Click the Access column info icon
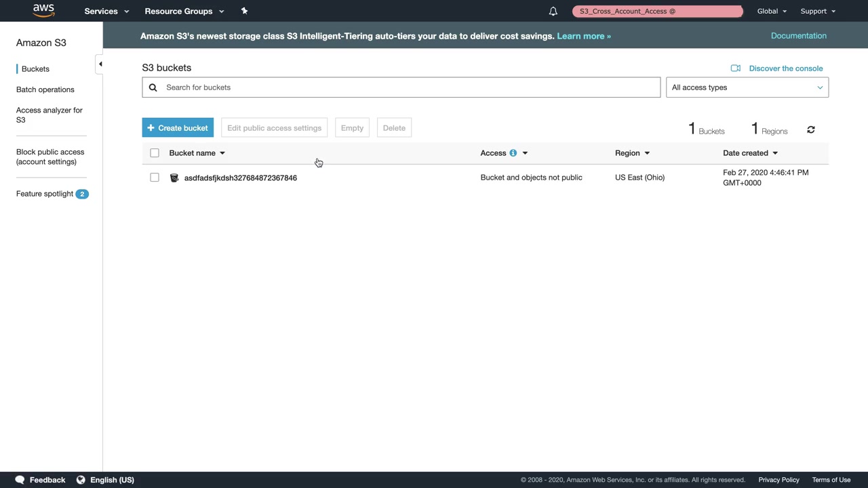Viewport: 868px width, 488px height. click(x=513, y=153)
